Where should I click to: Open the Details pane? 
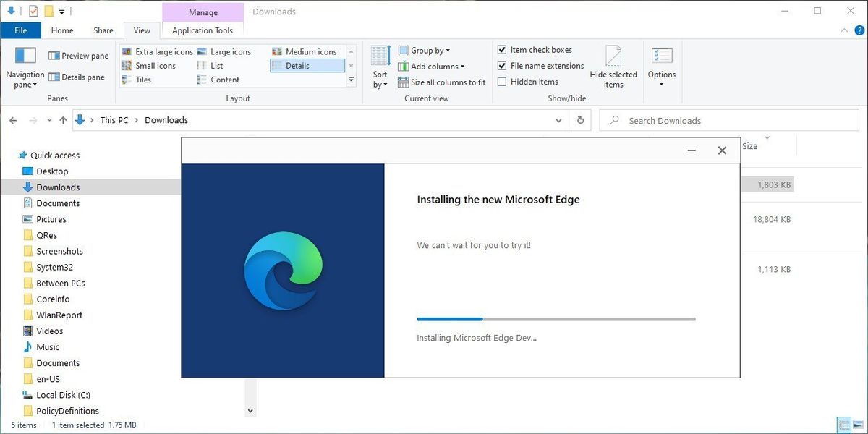[x=79, y=77]
